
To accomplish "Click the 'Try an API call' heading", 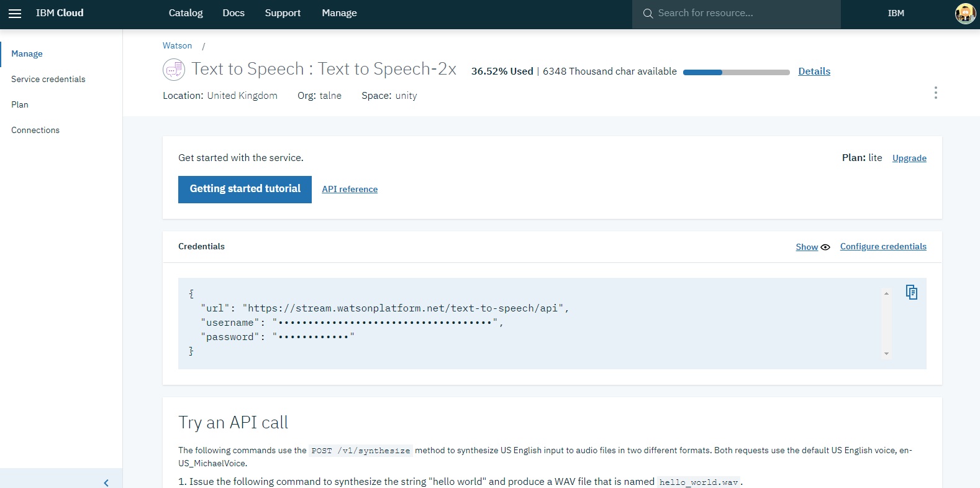I will pos(233,423).
